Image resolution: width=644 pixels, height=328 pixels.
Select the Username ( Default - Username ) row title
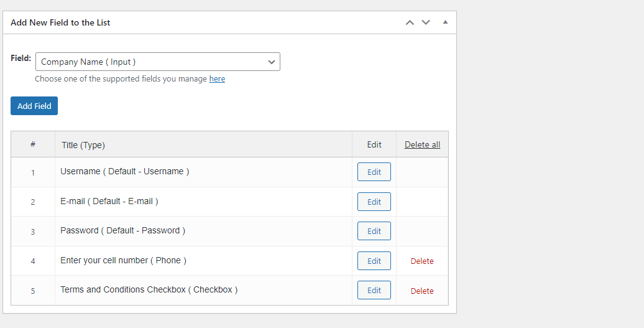coord(124,171)
